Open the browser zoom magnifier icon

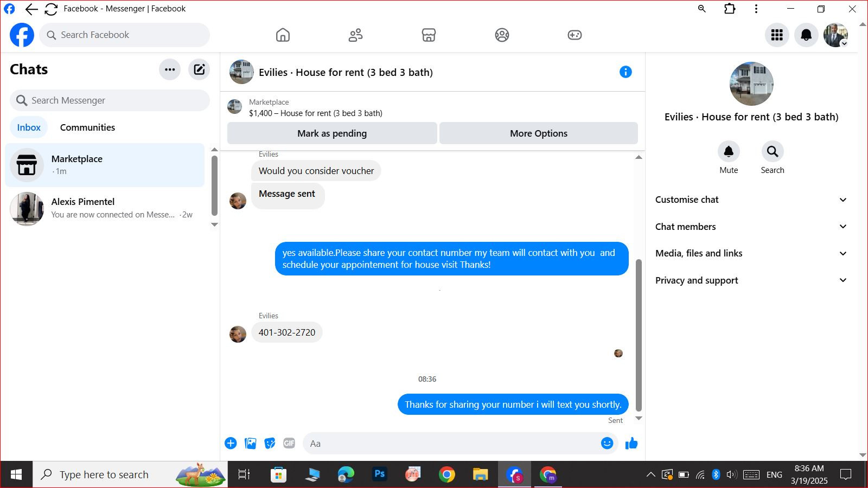pos(702,9)
